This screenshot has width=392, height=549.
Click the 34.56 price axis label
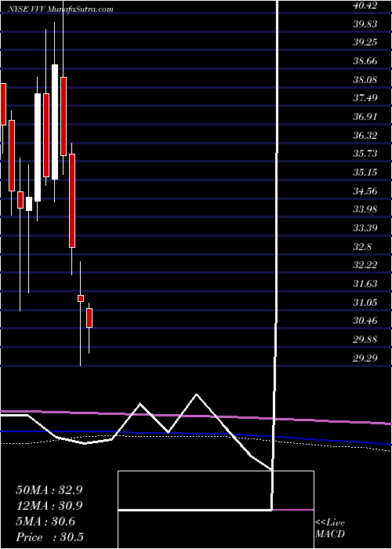point(364,191)
